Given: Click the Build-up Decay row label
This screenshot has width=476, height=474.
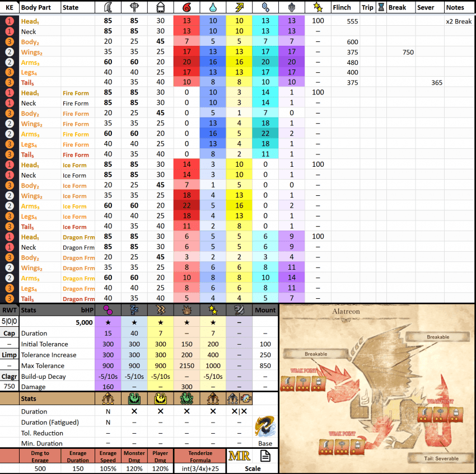Looking at the screenshot, I should (44, 377).
